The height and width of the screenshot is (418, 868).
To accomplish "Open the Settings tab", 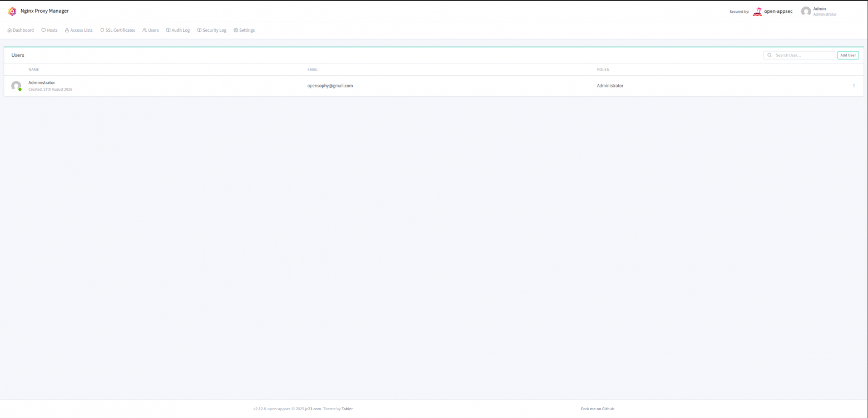I will (244, 30).
